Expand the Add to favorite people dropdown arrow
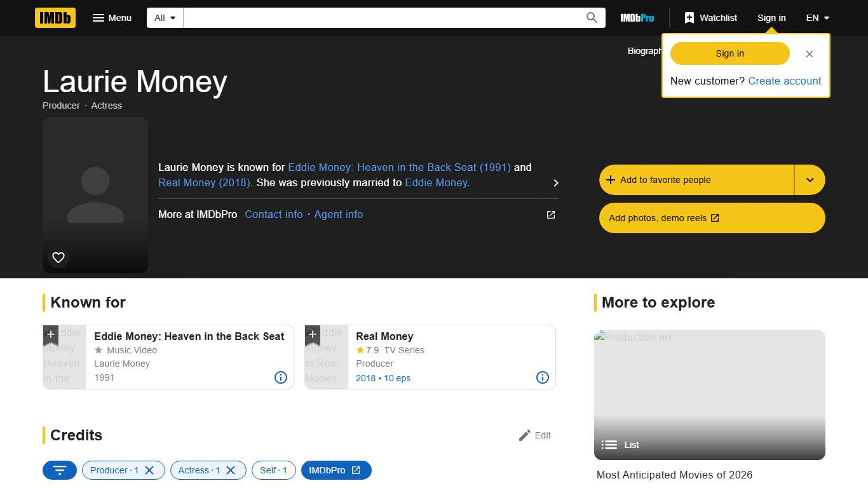The height and width of the screenshot is (488, 868). (x=810, y=180)
